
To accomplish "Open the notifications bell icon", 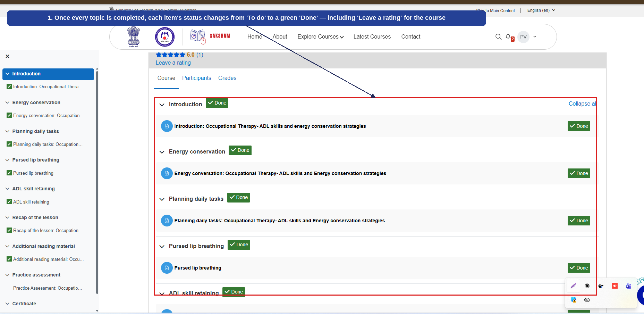I will [509, 37].
